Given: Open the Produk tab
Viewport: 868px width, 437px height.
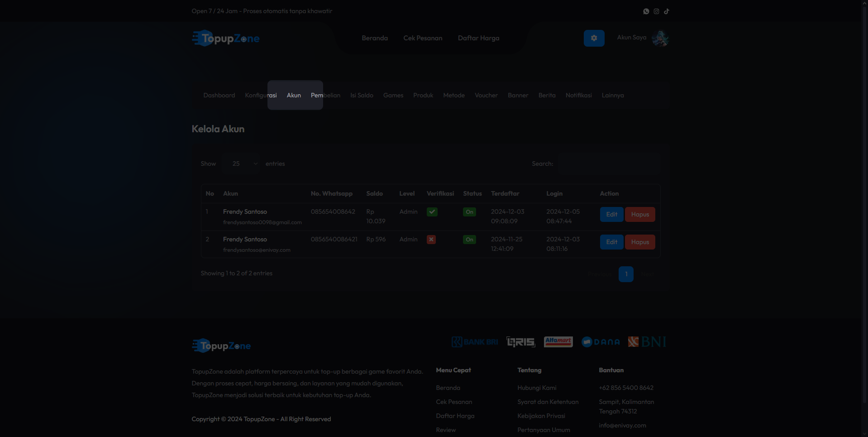Looking at the screenshot, I should click(x=423, y=96).
